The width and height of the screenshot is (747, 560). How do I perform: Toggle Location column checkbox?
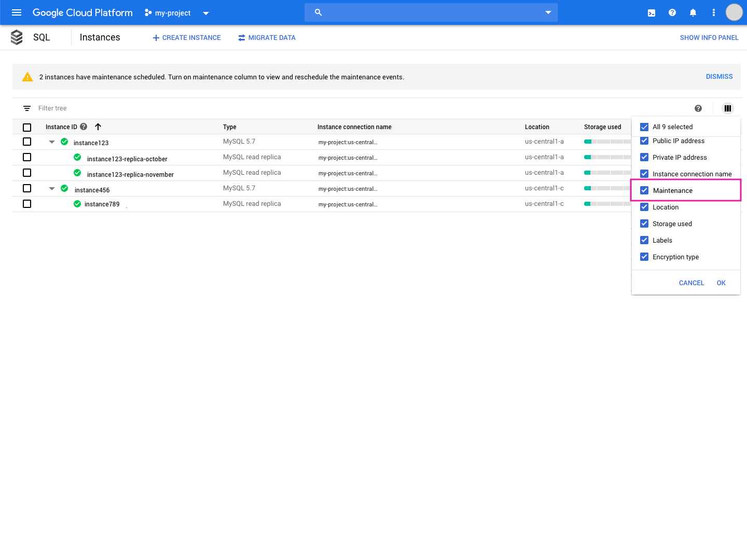[644, 207]
